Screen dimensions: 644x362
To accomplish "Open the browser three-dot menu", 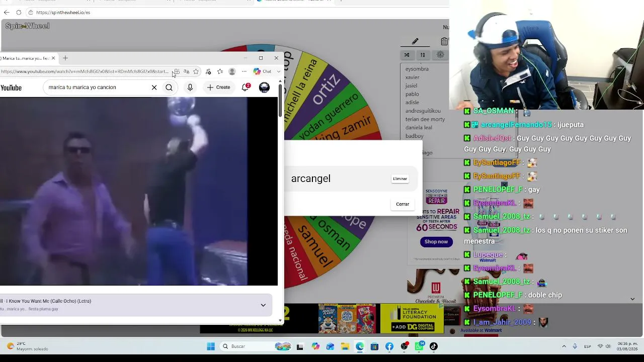I will (x=244, y=71).
